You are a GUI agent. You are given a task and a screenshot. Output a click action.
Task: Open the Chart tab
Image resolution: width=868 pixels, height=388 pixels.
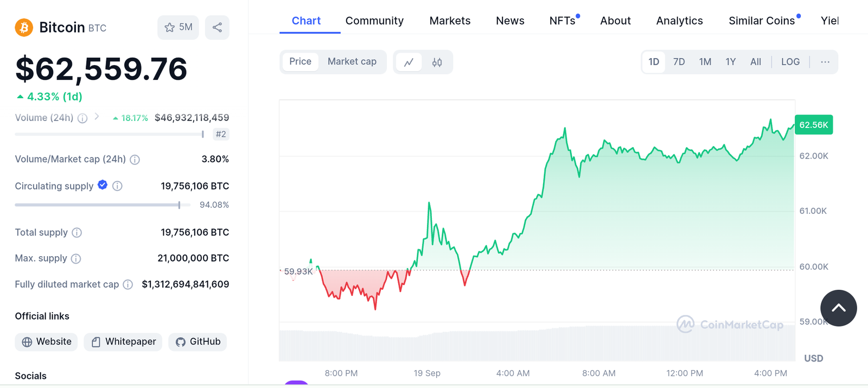(x=306, y=21)
